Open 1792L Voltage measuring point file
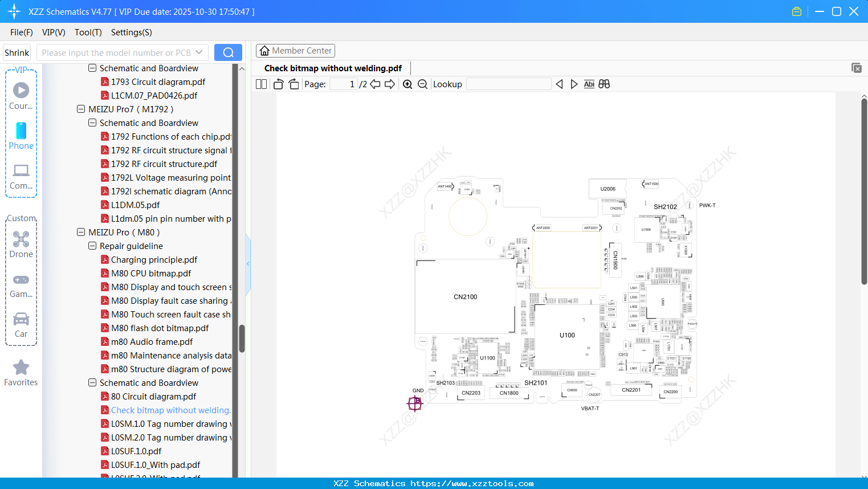The image size is (868, 489). pos(171,177)
